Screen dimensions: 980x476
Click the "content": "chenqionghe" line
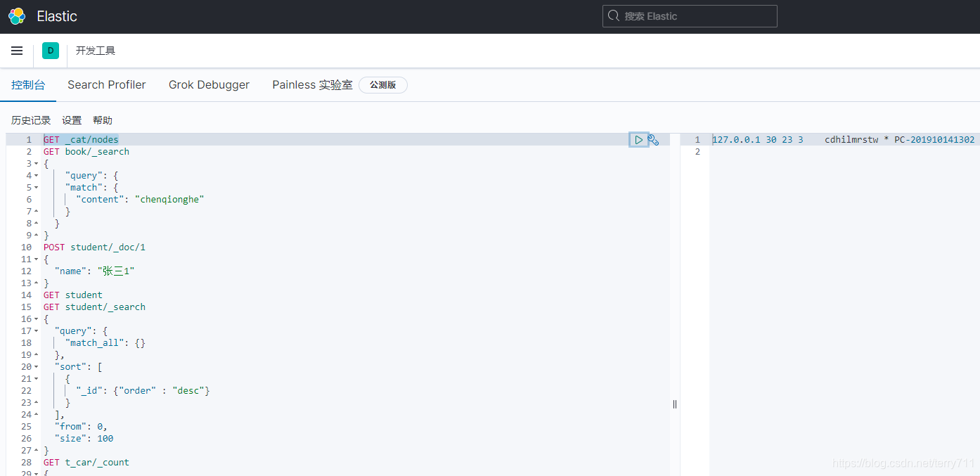tap(140, 200)
